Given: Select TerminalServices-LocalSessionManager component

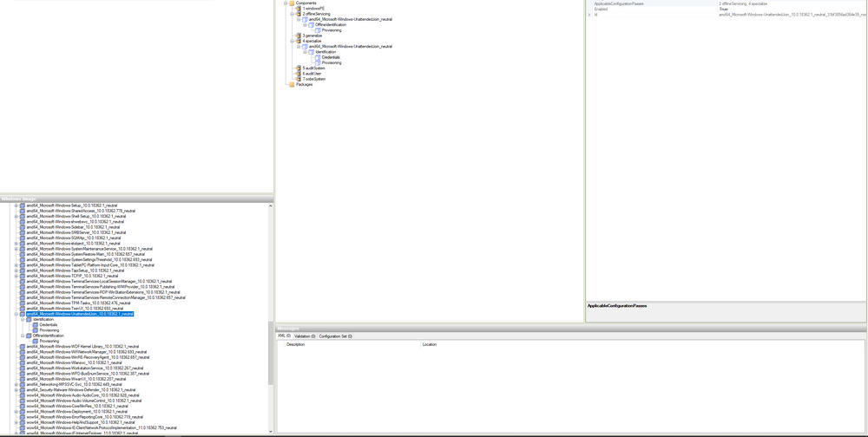Looking at the screenshot, I should coord(99,282).
